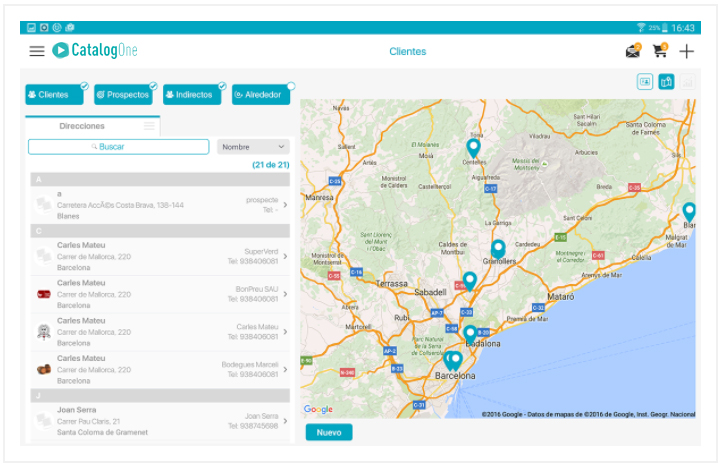
Task: Open Joan Serra row chevron
Action: click(x=285, y=421)
